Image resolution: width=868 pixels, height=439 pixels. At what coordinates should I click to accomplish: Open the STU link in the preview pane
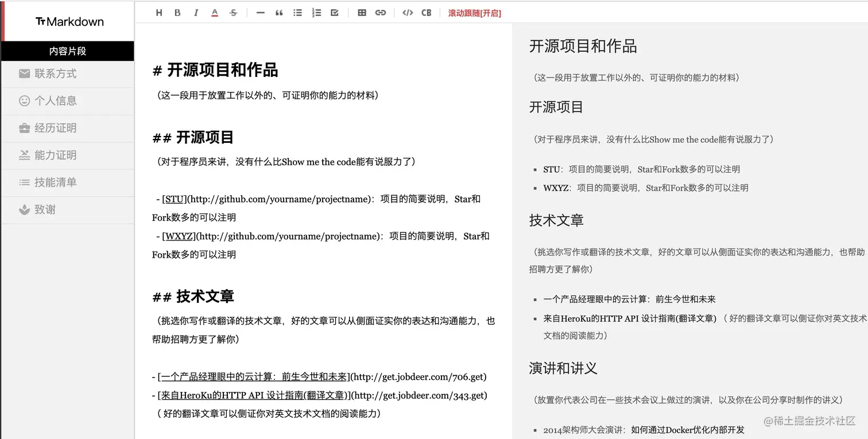pos(552,169)
